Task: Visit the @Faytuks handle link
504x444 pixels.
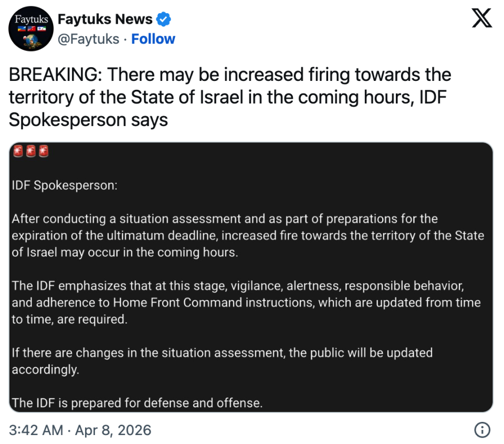Action: pos(88,39)
